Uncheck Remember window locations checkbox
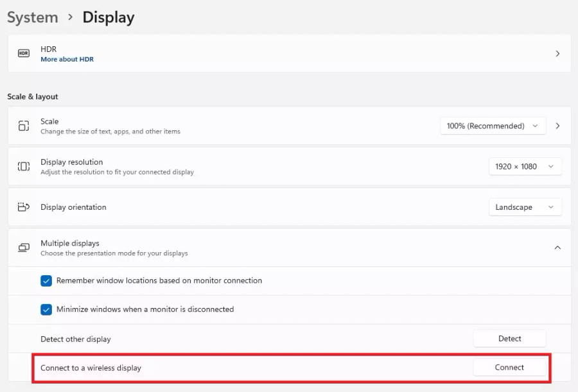Viewport: 578px width, 392px height. 46,280
